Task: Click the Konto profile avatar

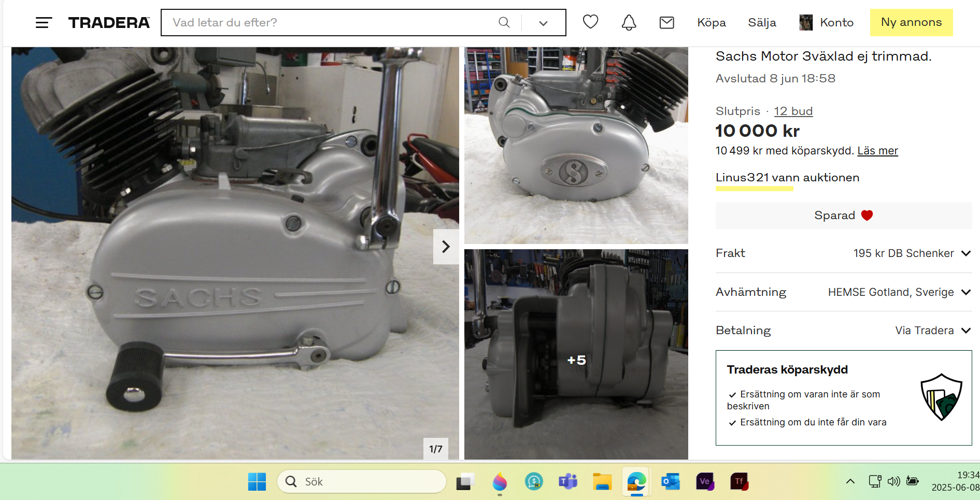Action: [806, 22]
